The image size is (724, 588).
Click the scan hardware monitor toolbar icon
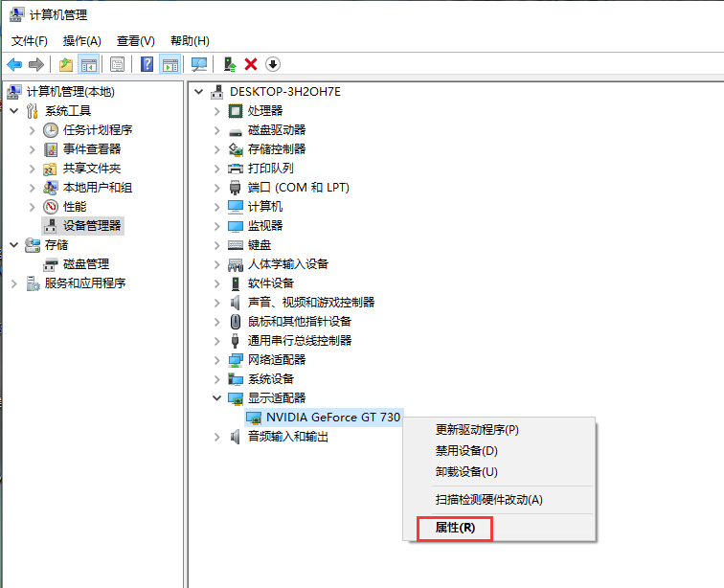(x=199, y=64)
